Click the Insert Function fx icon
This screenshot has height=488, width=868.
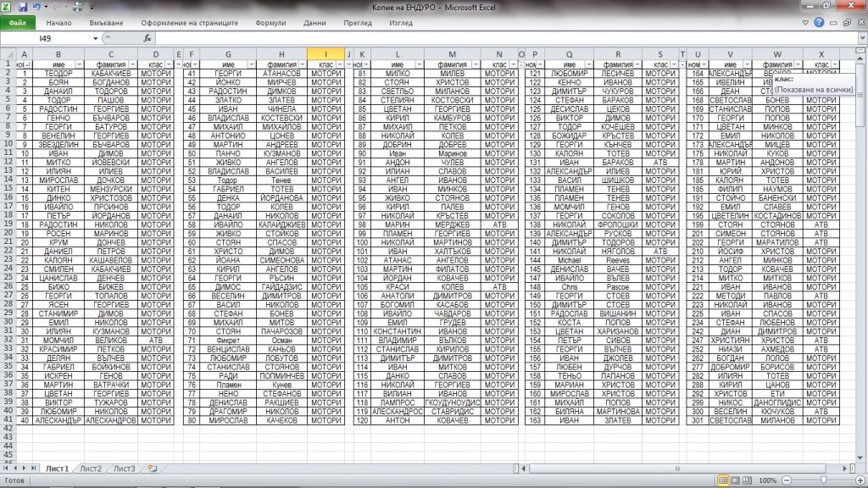point(147,38)
